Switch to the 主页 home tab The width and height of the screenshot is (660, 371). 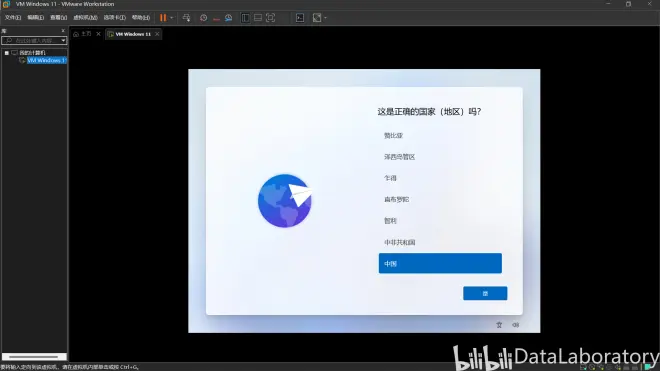pos(82,34)
